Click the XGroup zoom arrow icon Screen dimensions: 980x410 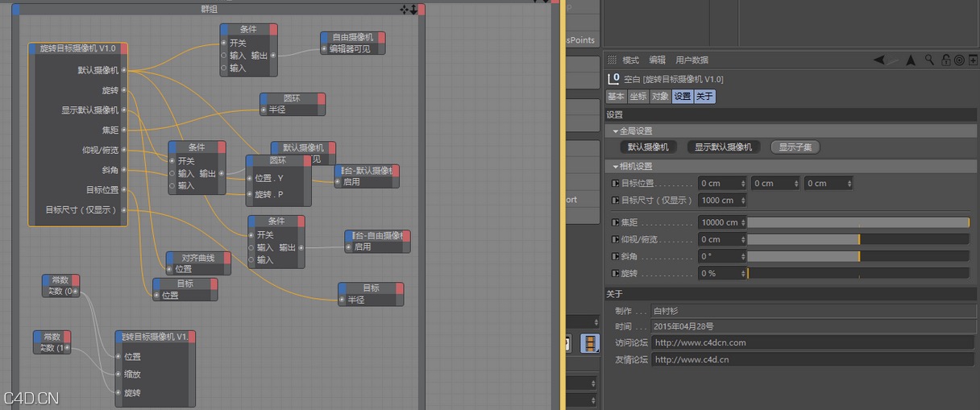413,10
